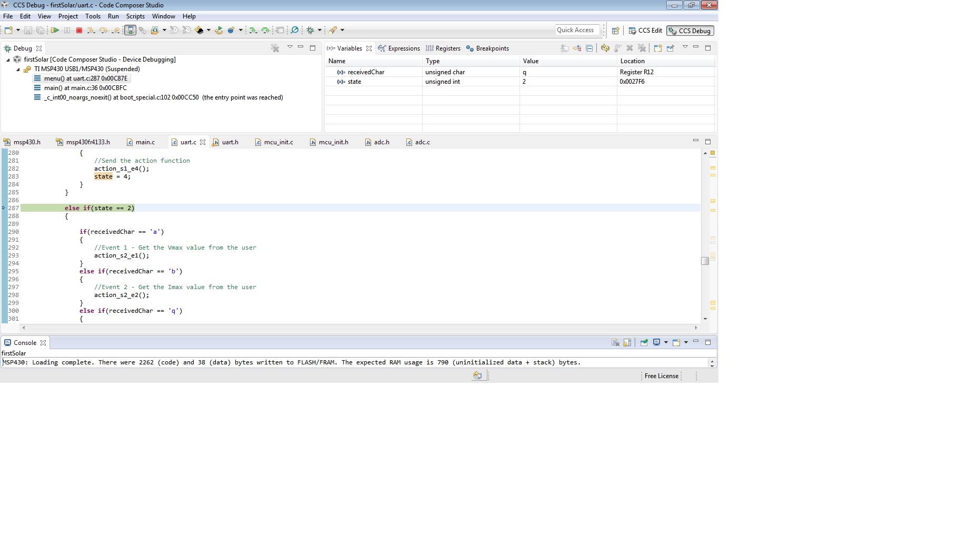The height and width of the screenshot is (554, 980).
Task: Click the code editor horizontal scrollbar track
Action: coord(359,328)
